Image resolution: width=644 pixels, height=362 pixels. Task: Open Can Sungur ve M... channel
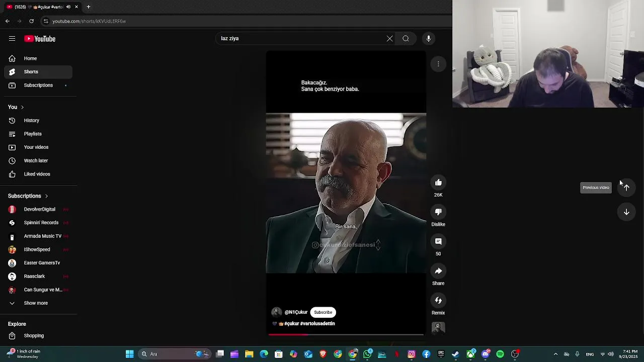click(x=38, y=290)
